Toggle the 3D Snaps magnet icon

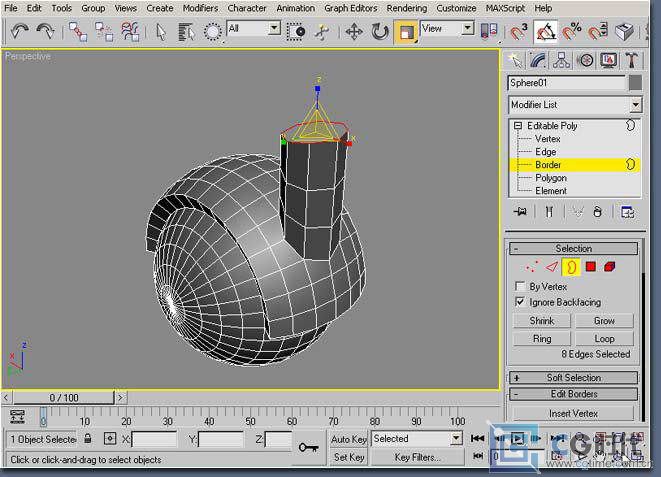click(519, 32)
